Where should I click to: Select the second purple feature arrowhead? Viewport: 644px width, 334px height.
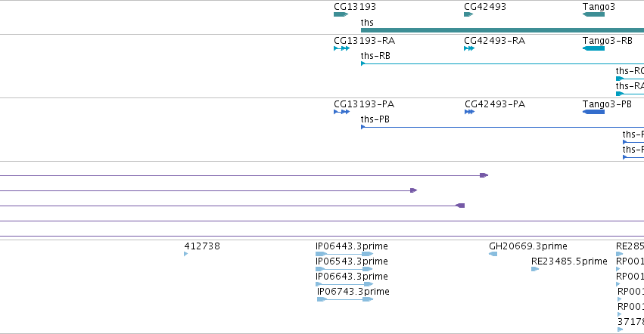tap(414, 190)
